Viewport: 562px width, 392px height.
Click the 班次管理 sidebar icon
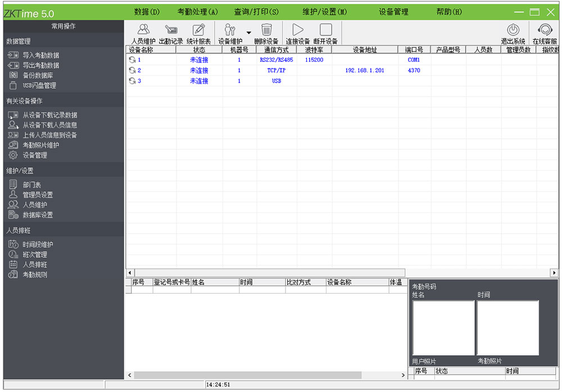(13, 254)
